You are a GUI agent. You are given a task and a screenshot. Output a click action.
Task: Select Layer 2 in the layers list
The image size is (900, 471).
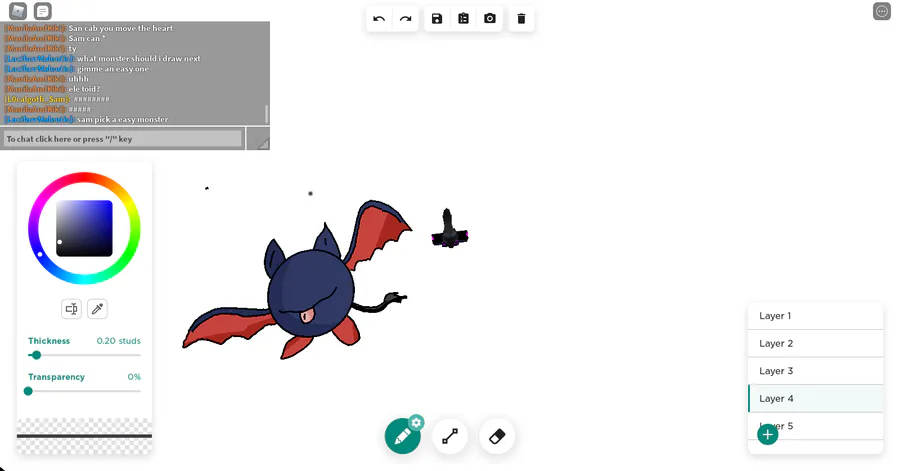pos(815,343)
